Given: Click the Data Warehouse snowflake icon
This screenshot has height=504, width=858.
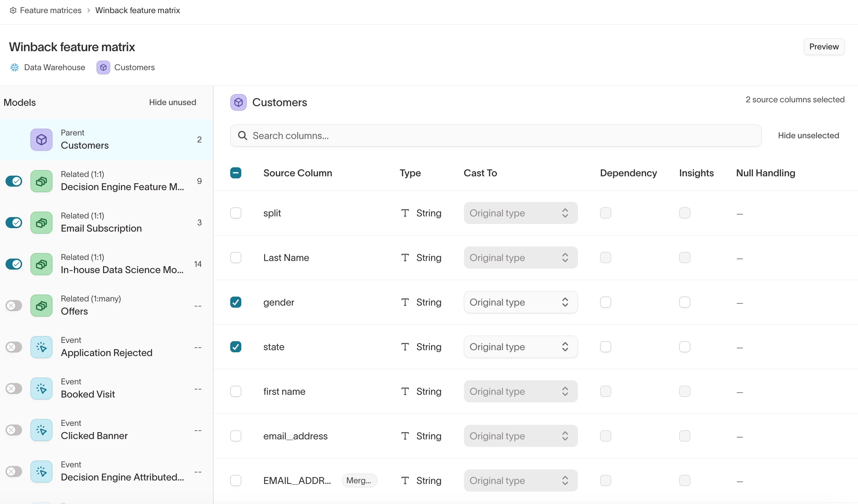Looking at the screenshot, I should [15, 67].
